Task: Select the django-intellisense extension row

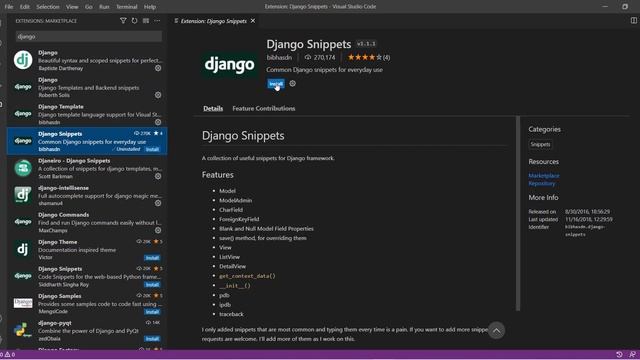Action: coord(87,195)
